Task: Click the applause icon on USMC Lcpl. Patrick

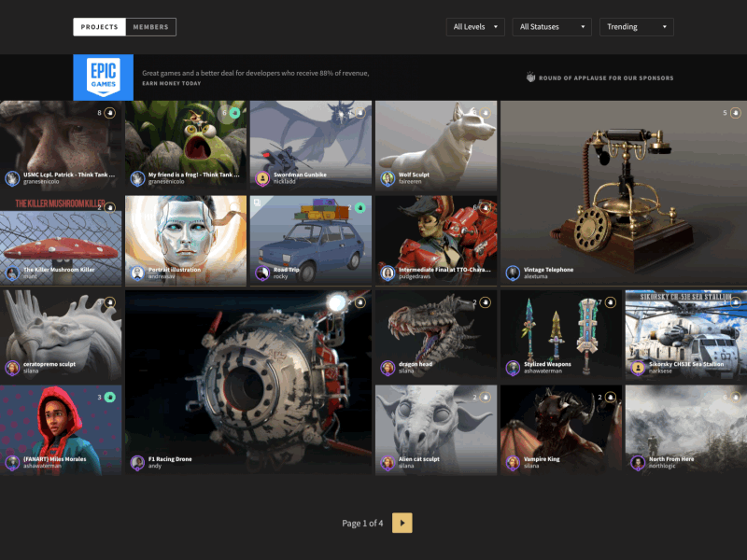Action: pos(109,114)
